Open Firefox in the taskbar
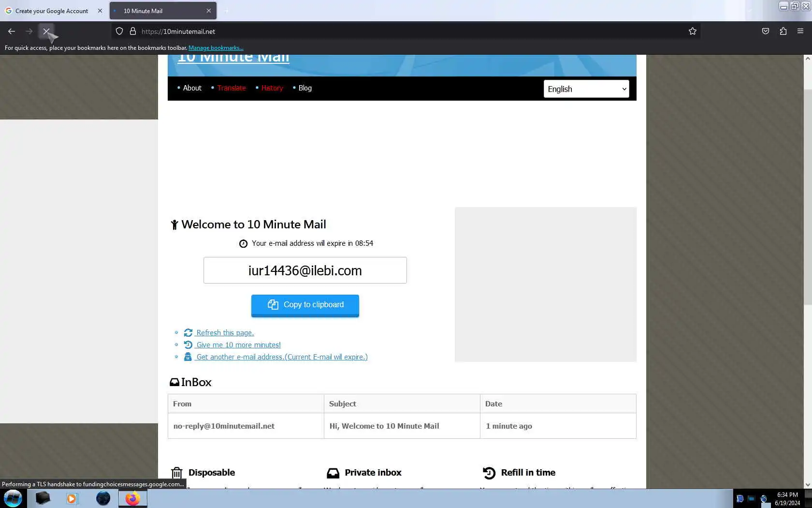This screenshot has height=508, width=812. [132, 498]
